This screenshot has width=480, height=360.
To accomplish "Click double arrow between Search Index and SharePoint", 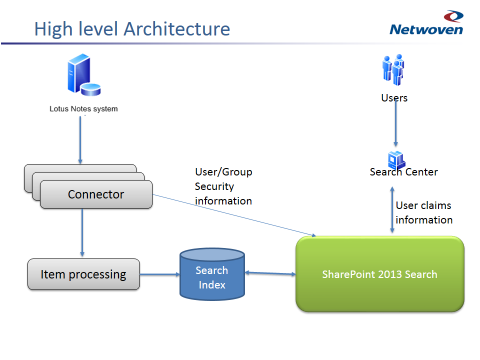I will click(270, 273).
